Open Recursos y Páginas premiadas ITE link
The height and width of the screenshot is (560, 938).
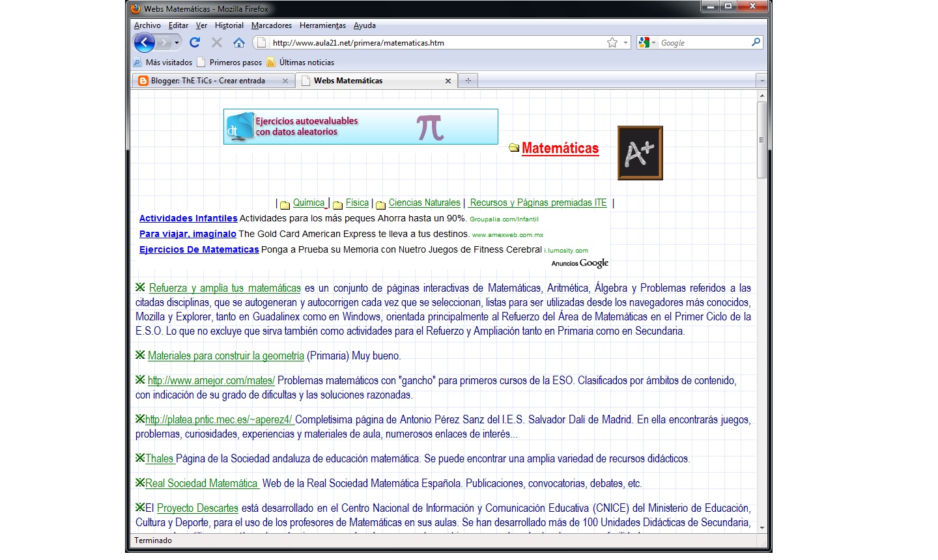click(x=538, y=203)
